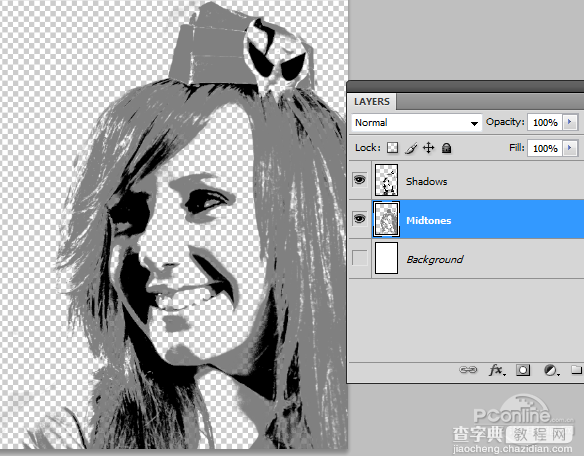Click the new group folder icon
This screenshot has width=584, height=456.
pyautogui.click(x=576, y=370)
